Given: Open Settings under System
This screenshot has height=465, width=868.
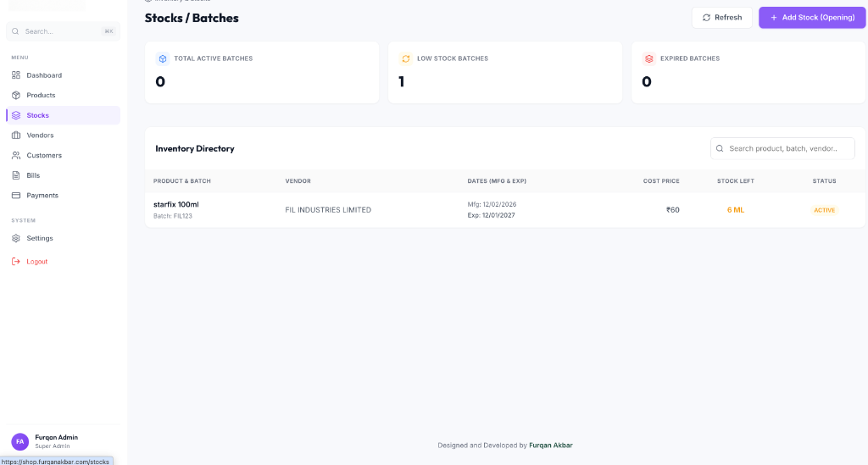Looking at the screenshot, I should pos(63,238).
